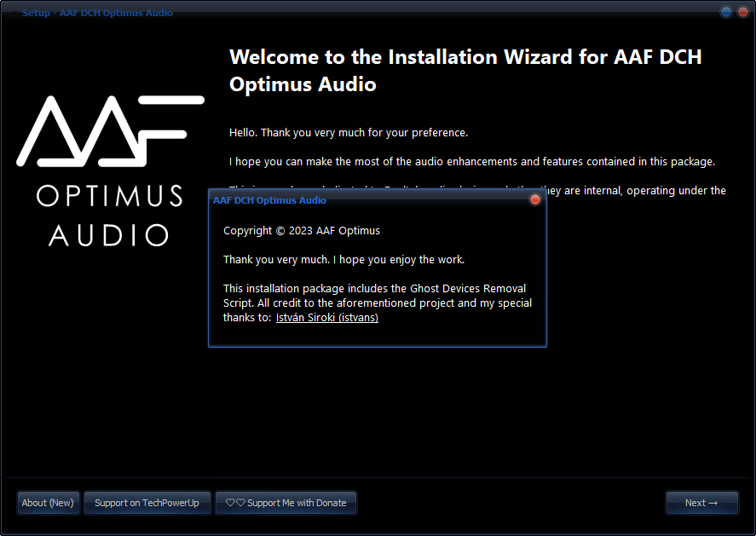
Task: Open the István Siroki (istvans) link
Action: (326, 318)
